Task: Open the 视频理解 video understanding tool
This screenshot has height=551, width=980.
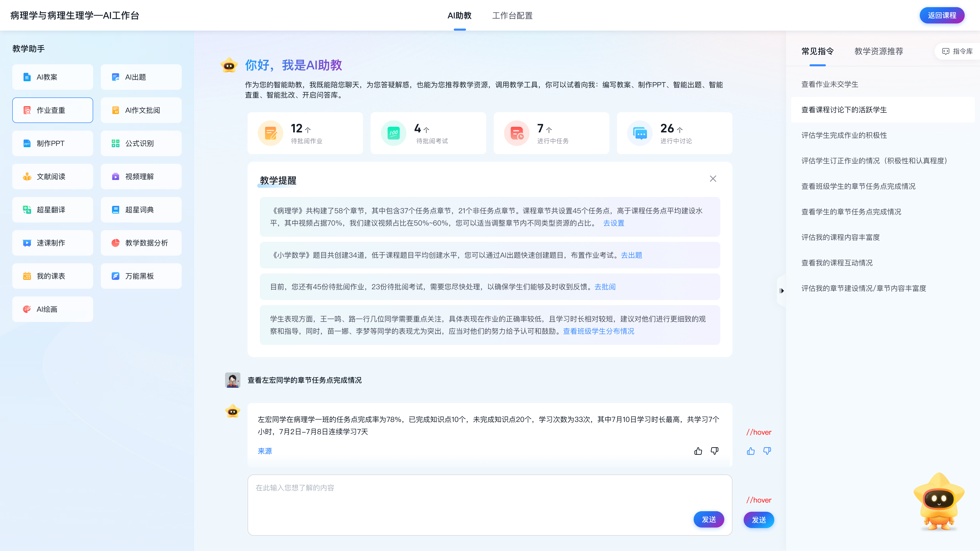Action: 141,177
